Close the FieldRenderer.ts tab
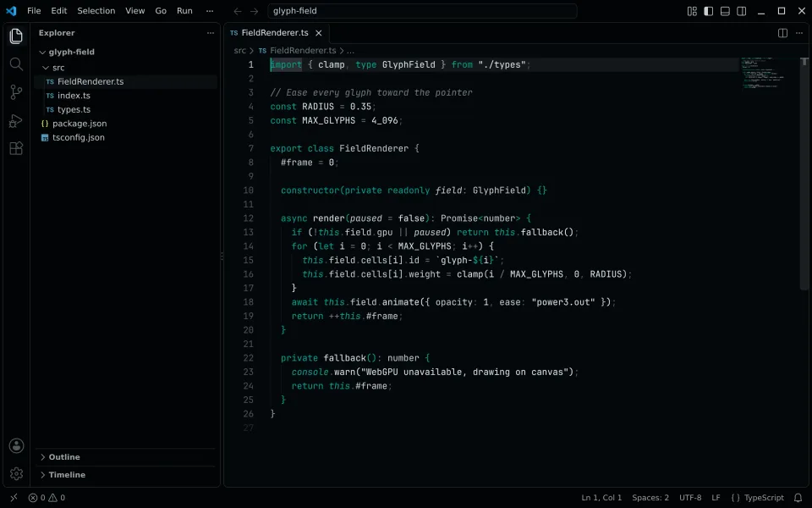The image size is (812, 508). (x=319, y=33)
